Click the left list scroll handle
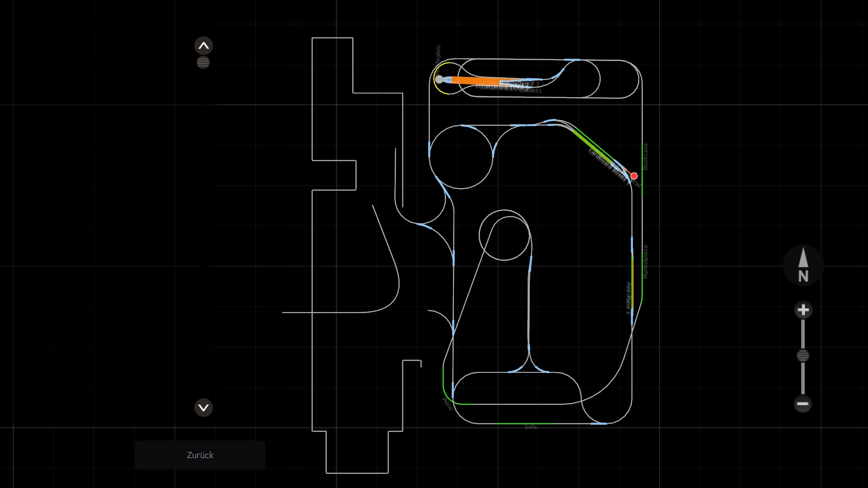Image resolution: width=868 pixels, height=488 pixels. [203, 62]
